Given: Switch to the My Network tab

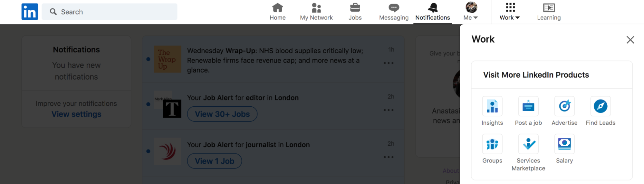Looking at the screenshot, I should click(x=316, y=12).
